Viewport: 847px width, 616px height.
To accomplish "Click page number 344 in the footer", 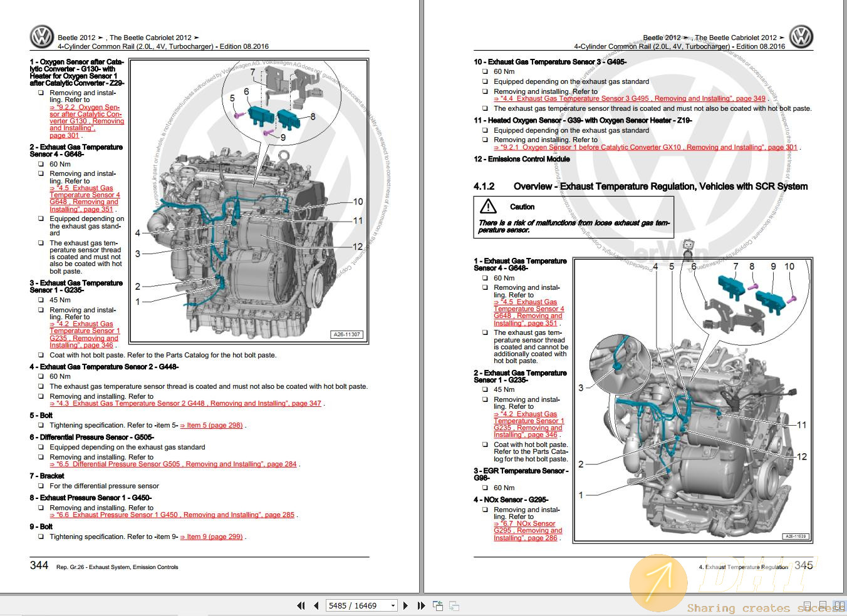I will 39,565.
